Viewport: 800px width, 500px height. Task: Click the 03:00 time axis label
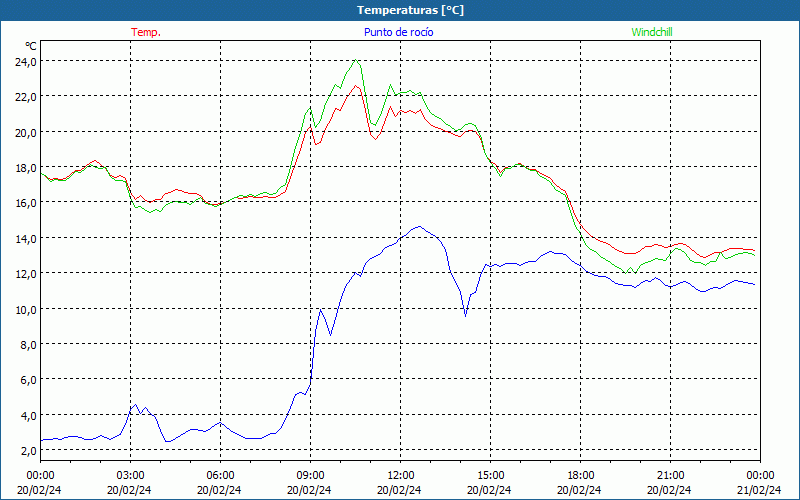point(130,476)
